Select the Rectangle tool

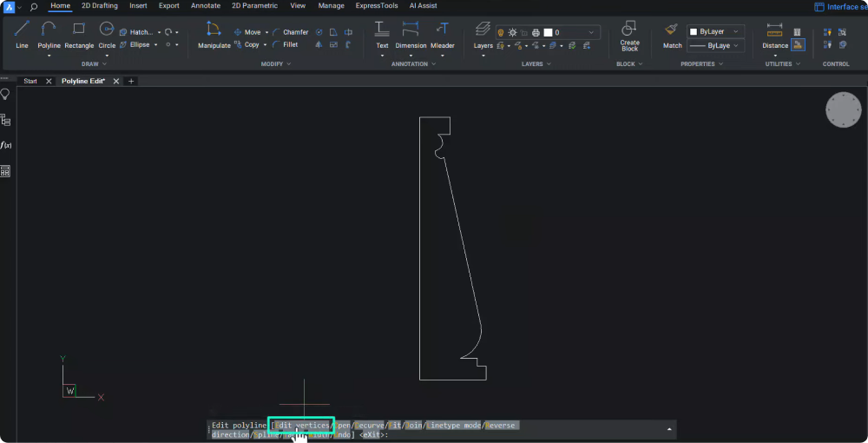coord(79,35)
